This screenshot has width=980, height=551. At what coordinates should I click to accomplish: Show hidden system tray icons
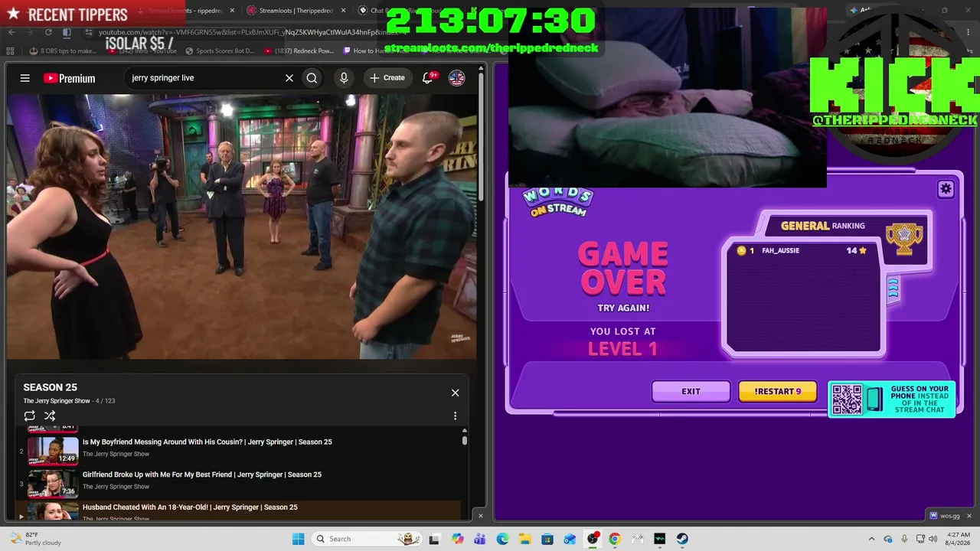pyautogui.click(x=871, y=539)
